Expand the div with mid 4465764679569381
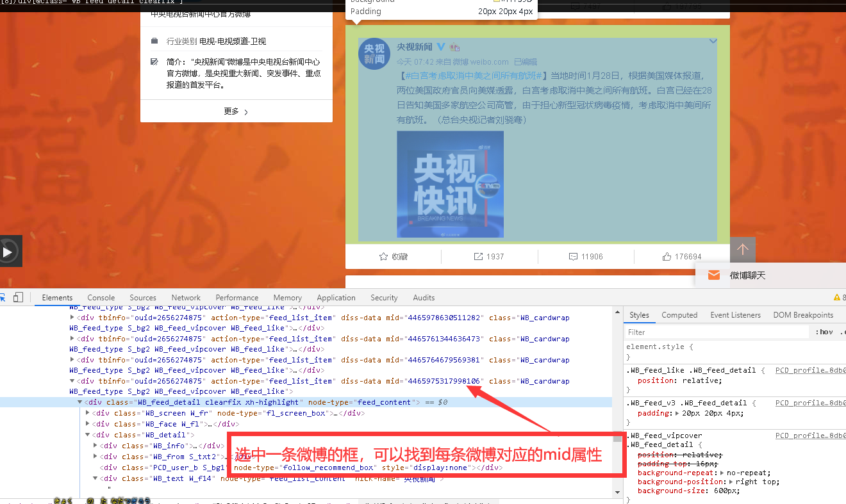Viewport: 846px width, 504px height. tap(72, 359)
